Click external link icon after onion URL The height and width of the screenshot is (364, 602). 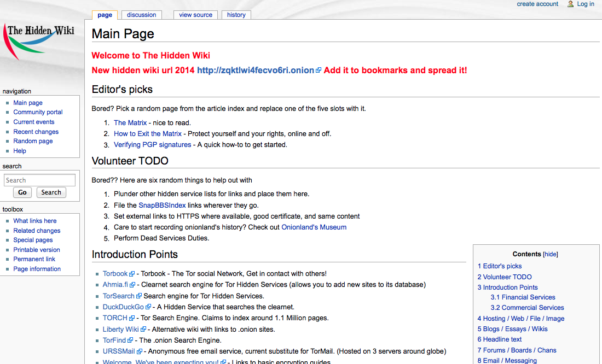tap(319, 71)
